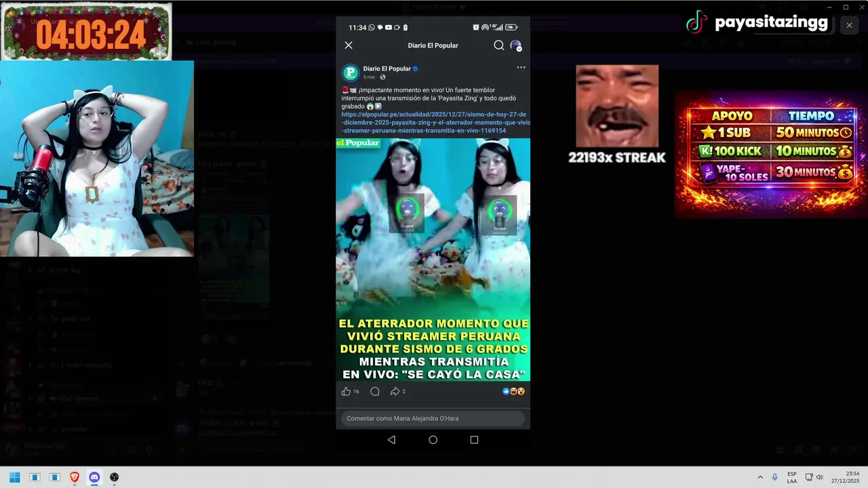
Task: Open Diario El Popular's green P page avatar
Action: tap(351, 73)
